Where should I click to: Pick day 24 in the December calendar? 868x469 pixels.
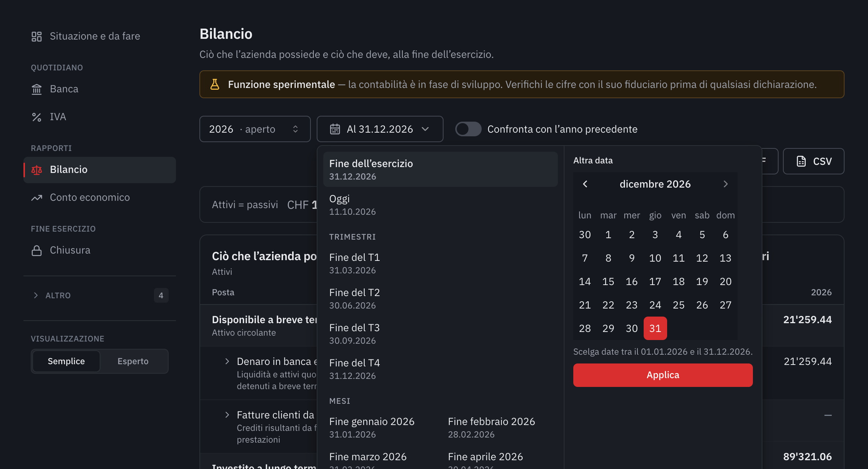655,305
